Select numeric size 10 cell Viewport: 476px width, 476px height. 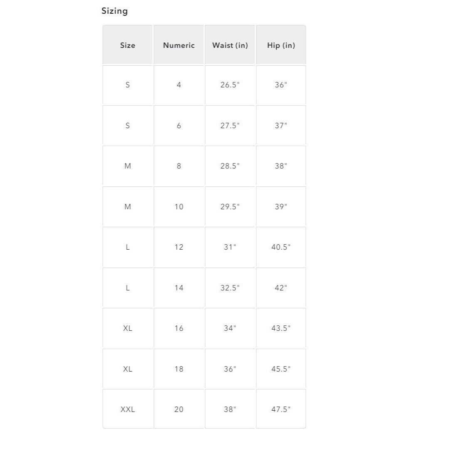point(179,207)
